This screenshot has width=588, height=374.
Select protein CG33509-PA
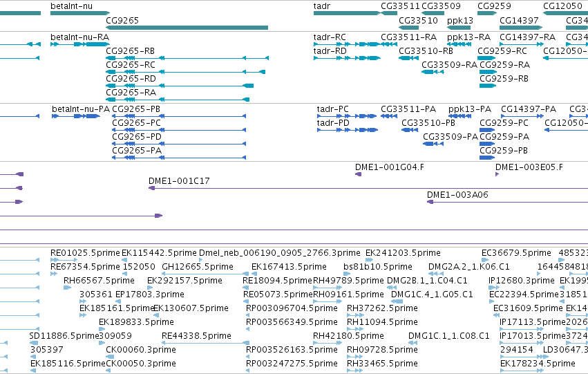(x=433, y=144)
